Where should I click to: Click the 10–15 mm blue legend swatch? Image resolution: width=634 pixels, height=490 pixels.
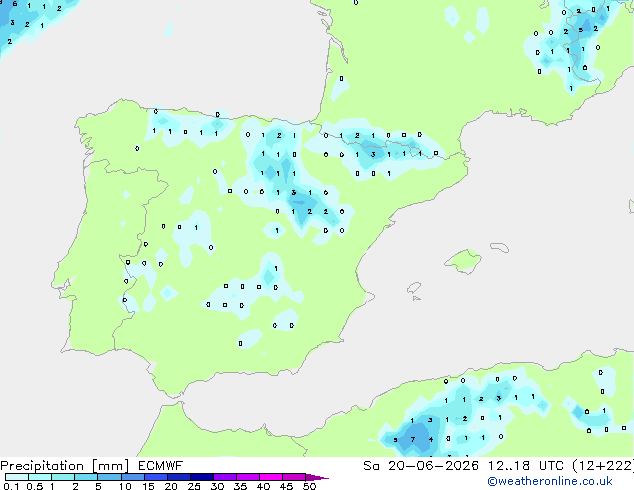click(133, 477)
